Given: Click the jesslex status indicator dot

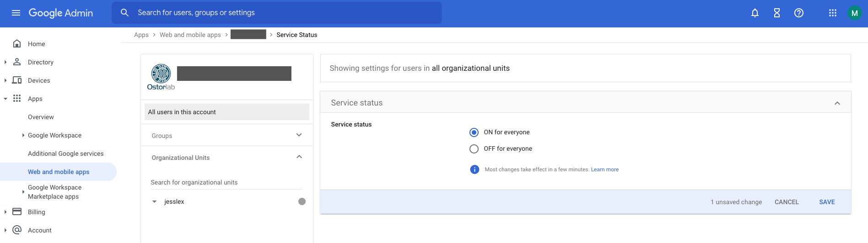Looking at the screenshot, I should coord(302,201).
